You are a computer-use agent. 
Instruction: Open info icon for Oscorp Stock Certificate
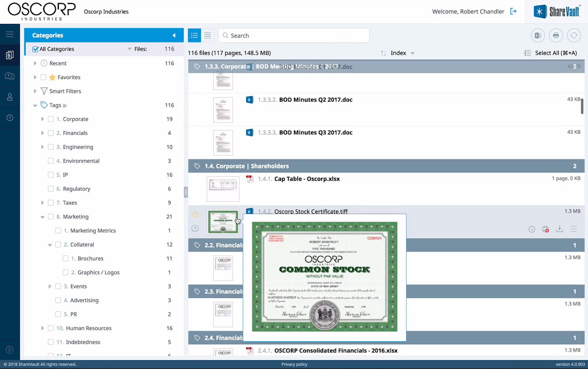[532, 229]
